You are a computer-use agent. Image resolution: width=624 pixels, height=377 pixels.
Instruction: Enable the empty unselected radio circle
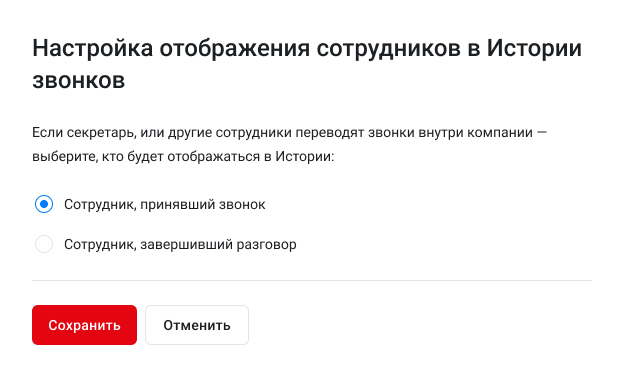click(44, 244)
